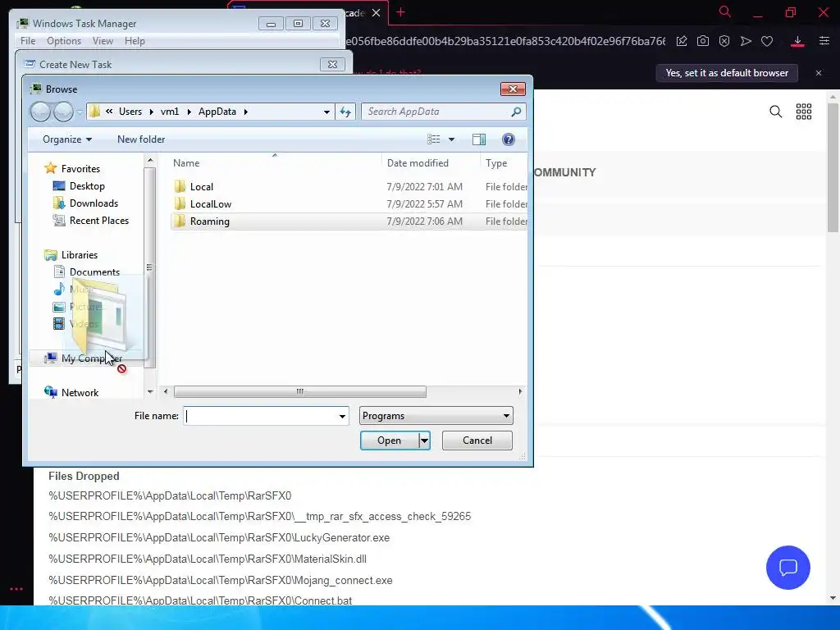The height and width of the screenshot is (630, 840).
Task: Open the webpage apps grid icon
Action: coord(804,112)
